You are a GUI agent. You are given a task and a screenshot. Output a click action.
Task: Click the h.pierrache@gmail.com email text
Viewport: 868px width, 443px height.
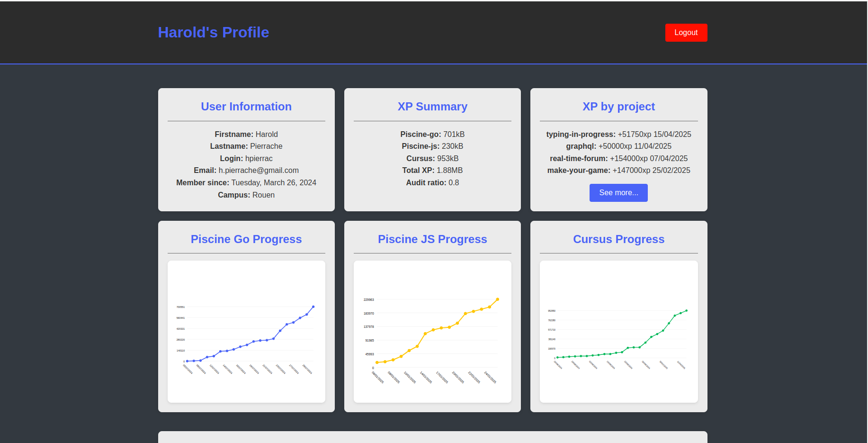[259, 171]
